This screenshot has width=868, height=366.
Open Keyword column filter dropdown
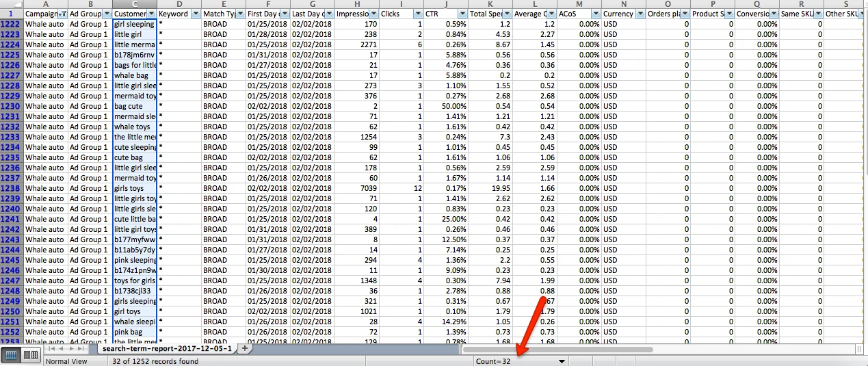coord(196,14)
